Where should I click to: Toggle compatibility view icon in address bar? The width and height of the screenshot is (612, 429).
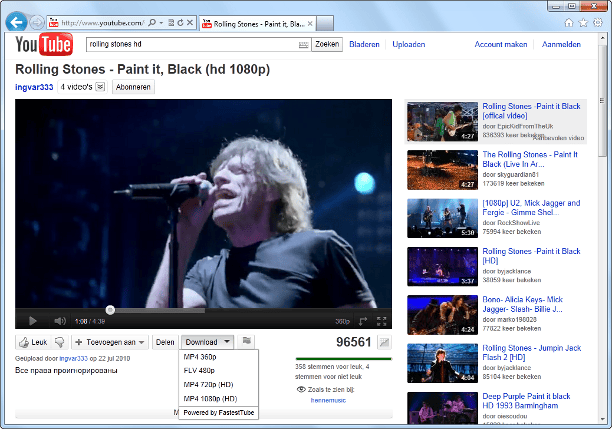(171, 23)
